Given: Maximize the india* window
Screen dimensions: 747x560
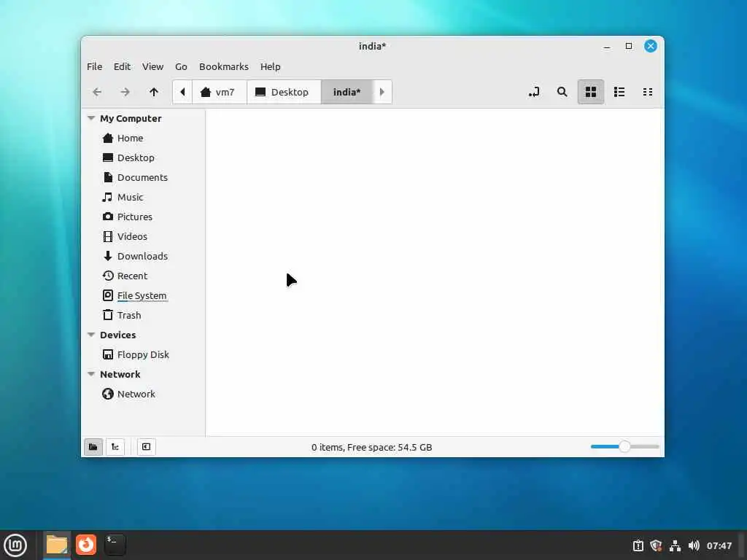Looking at the screenshot, I should tap(629, 46).
